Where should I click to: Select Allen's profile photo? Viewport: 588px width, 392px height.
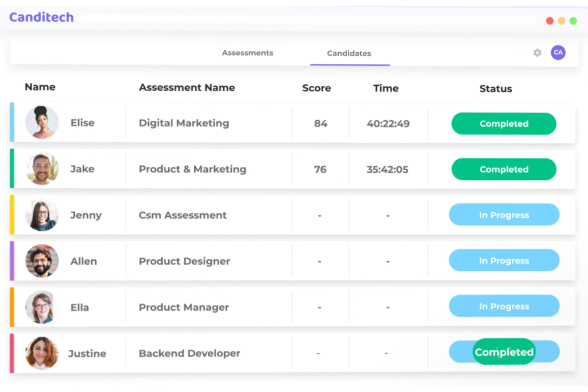(x=42, y=261)
